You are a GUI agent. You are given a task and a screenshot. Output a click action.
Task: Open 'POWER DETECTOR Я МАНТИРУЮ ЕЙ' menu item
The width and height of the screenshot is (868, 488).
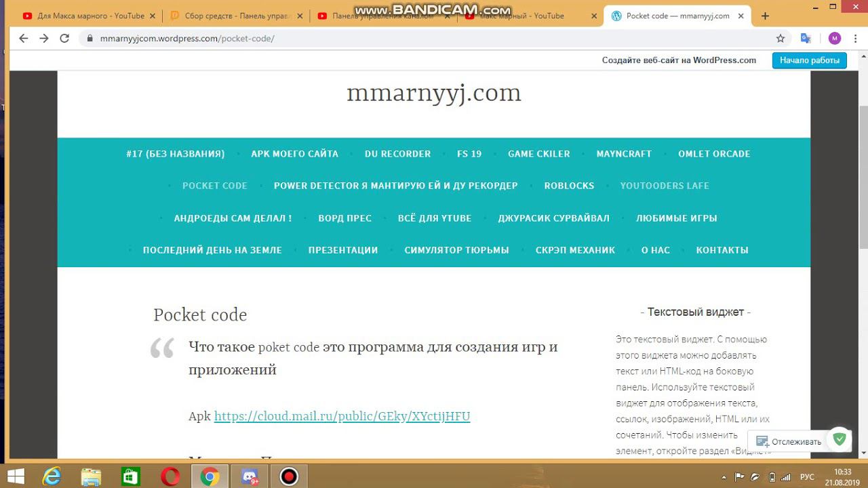click(395, 186)
